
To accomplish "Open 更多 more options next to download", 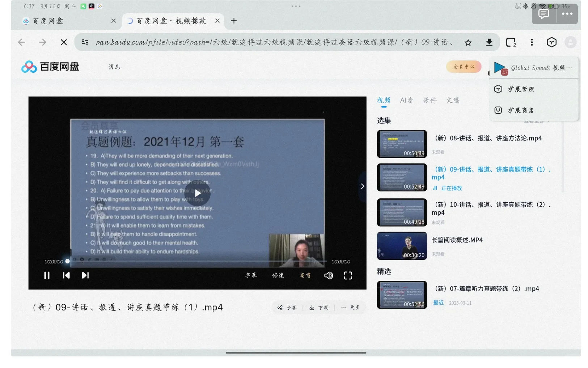I will click(349, 307).
